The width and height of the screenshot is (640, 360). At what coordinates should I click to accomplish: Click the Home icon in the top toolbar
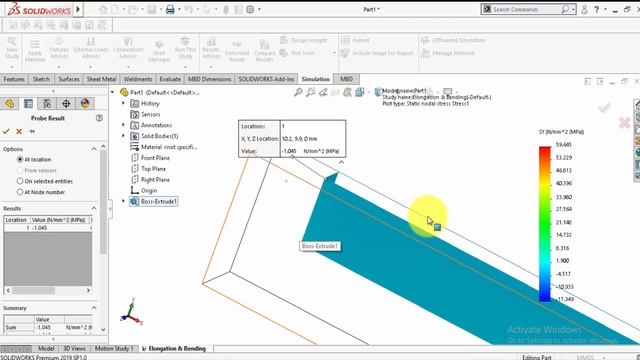103,9
